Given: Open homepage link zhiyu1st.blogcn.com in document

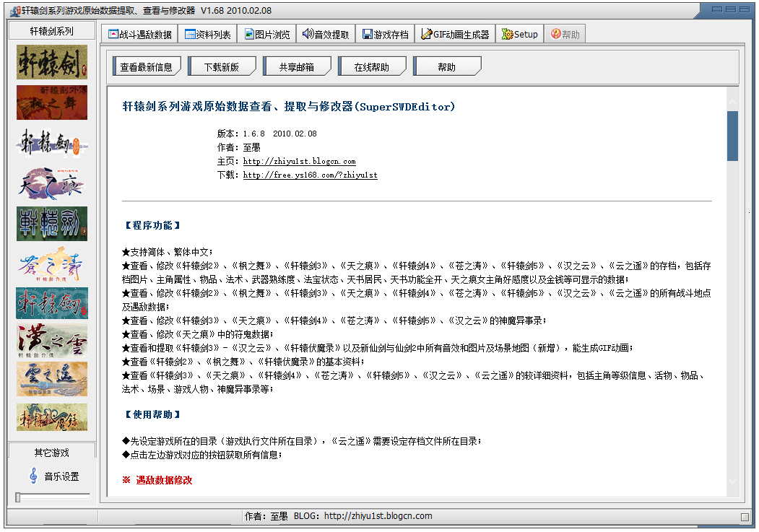Looking at the screenshot, I should (299, 161).
